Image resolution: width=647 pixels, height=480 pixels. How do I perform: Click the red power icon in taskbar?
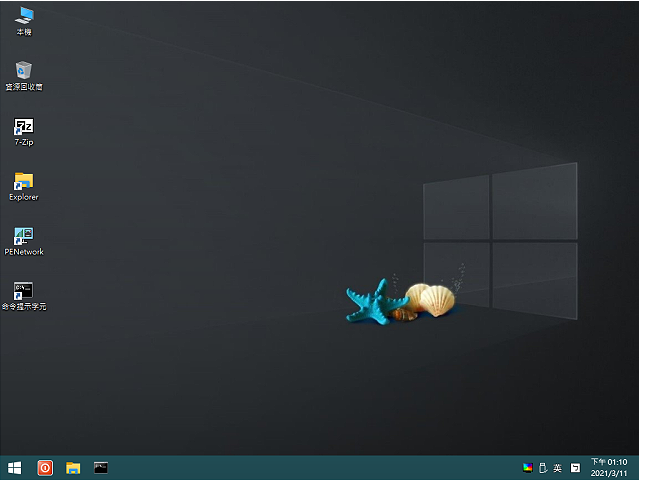(x=45, y=468)
